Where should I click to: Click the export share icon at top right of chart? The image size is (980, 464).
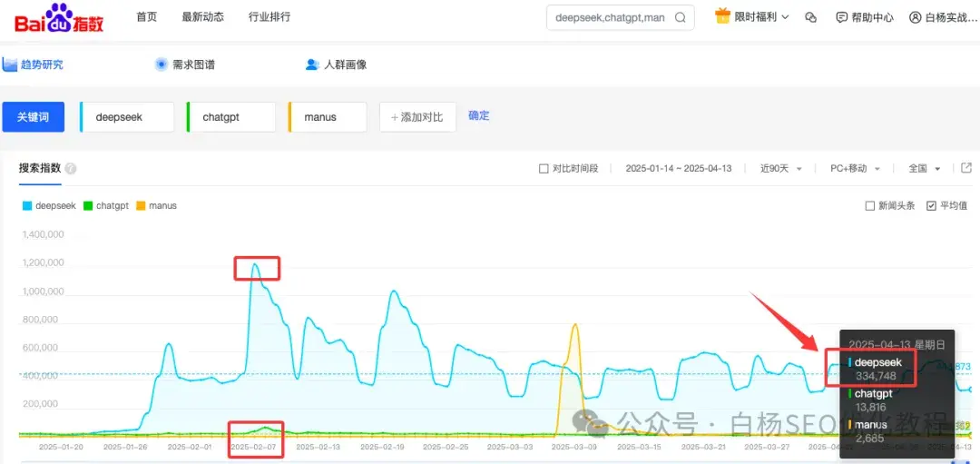(966, 168)
